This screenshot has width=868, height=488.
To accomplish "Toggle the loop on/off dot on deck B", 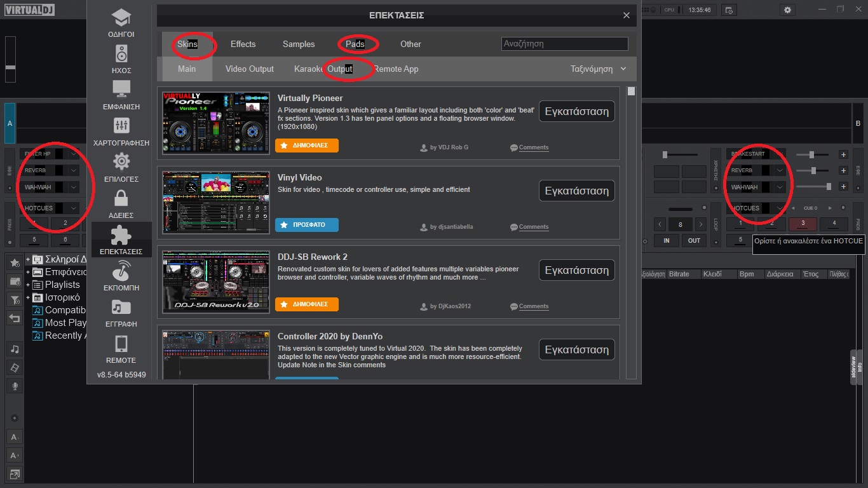I will point(703,208).
